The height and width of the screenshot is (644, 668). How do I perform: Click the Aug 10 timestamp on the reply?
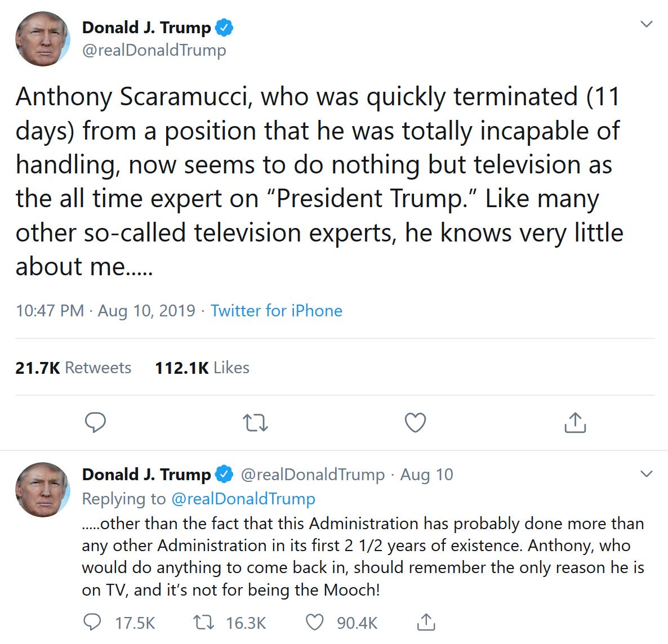[x=426, y=475]
